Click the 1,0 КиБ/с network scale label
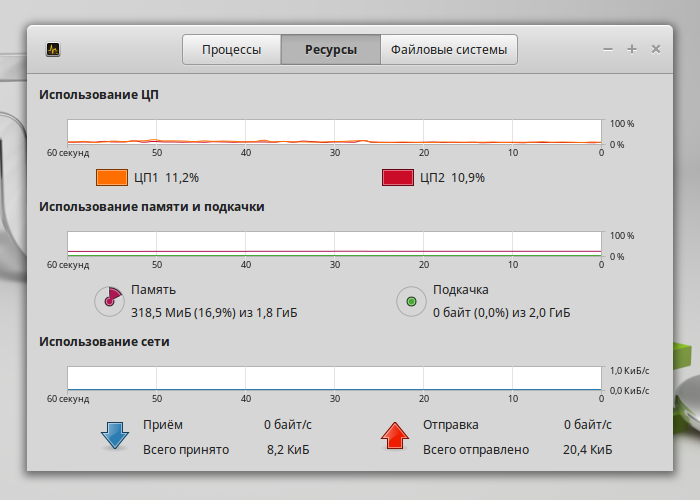This screenshot has width=700, height=500. (629, 371)
